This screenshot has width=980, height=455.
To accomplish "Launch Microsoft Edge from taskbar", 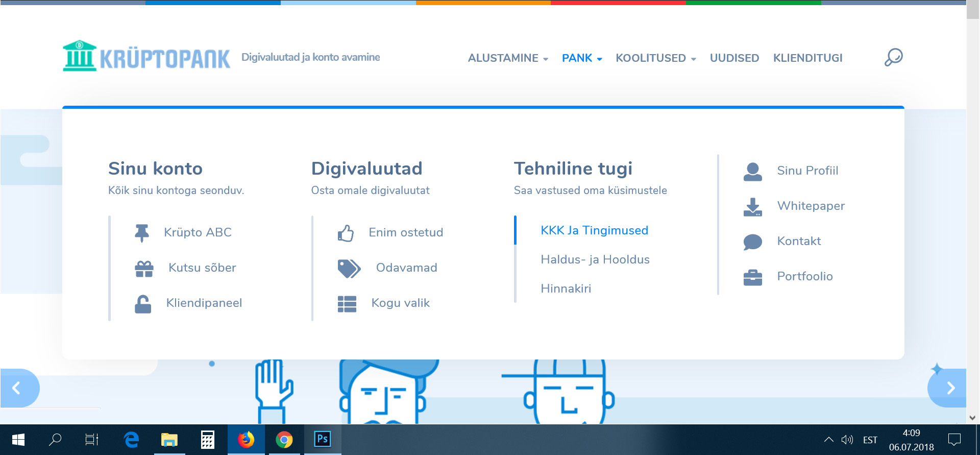I will (x=131, y=440).
